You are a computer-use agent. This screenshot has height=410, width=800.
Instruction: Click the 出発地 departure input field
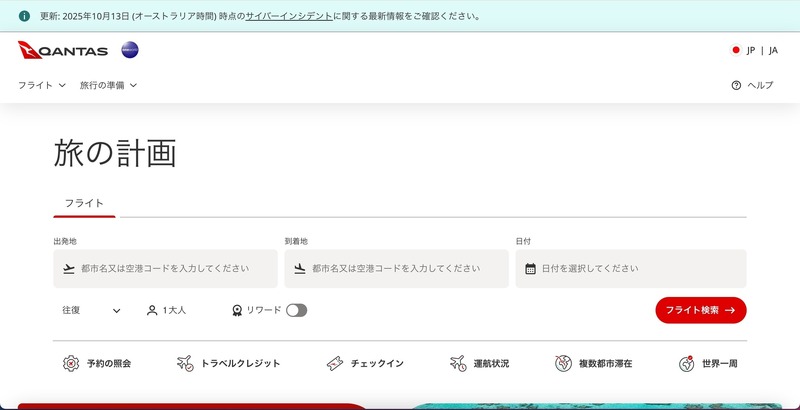coord(165,268)
